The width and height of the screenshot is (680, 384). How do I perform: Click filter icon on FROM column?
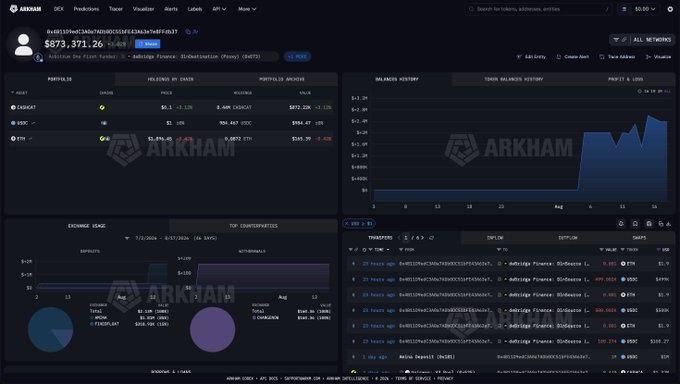pyautogui.click(x=401, y=249)
